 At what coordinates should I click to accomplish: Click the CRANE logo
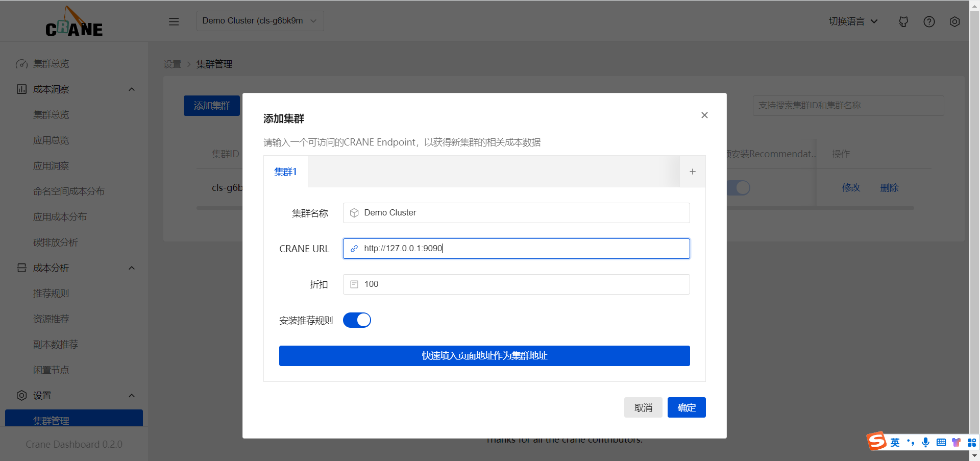click(74, 22)
